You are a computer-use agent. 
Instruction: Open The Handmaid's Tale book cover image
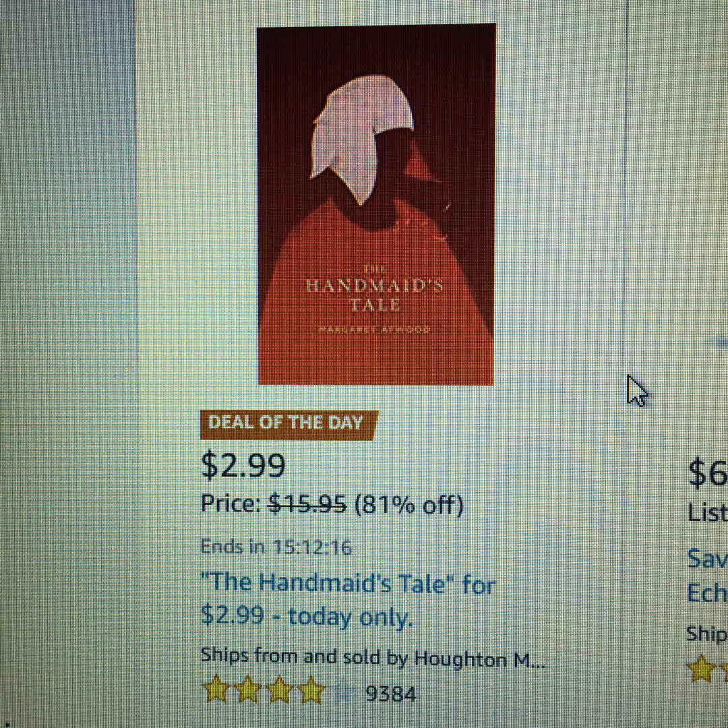[376, 204]
